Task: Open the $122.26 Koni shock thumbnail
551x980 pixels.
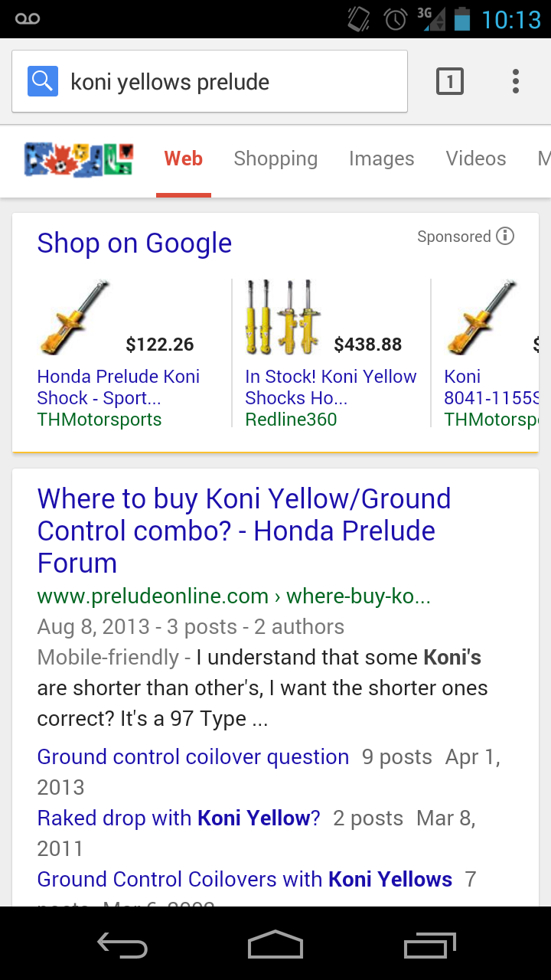Action: (x=74, y=317)
